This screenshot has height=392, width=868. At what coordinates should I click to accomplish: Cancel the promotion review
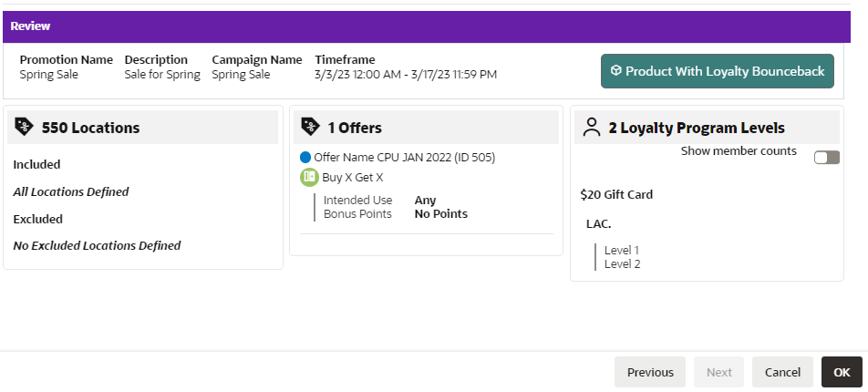coord(782,372)
